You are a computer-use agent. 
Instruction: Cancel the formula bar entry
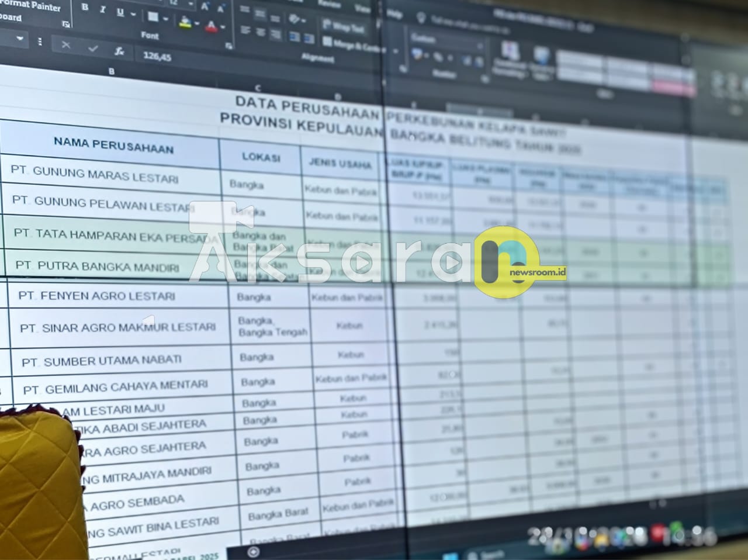pyautogui.click(x=65, y=45)
